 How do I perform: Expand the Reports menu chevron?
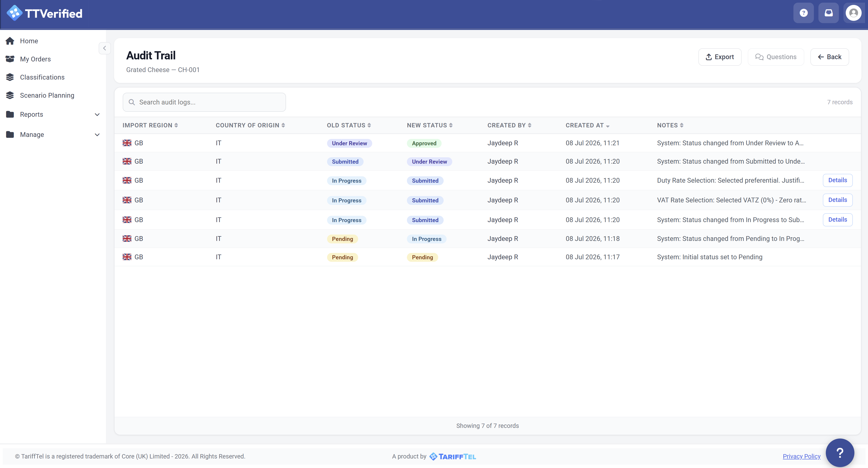point(97,114)
